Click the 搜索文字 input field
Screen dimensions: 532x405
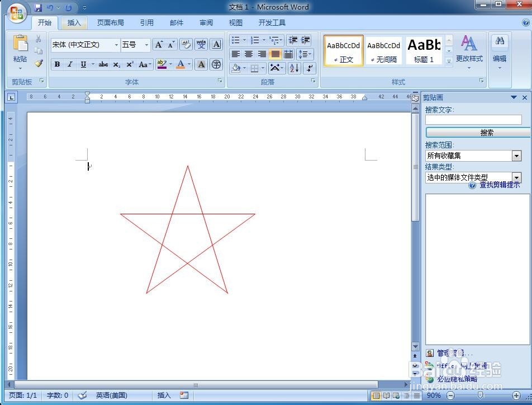[x=473, y=120]
